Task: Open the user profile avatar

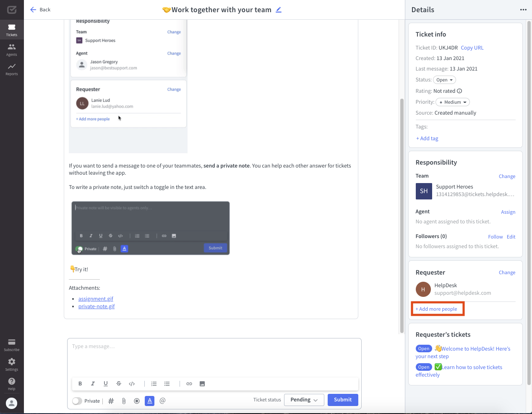Action: pyautogui.click(x=12, y=403)
